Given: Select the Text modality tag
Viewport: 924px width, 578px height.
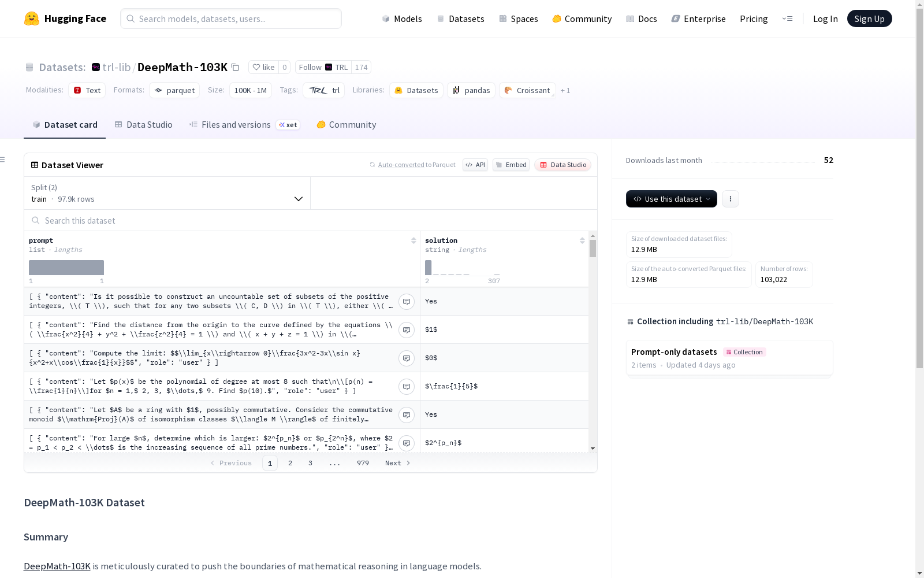Looking at the screenshot, I should [x=87, y=90].
